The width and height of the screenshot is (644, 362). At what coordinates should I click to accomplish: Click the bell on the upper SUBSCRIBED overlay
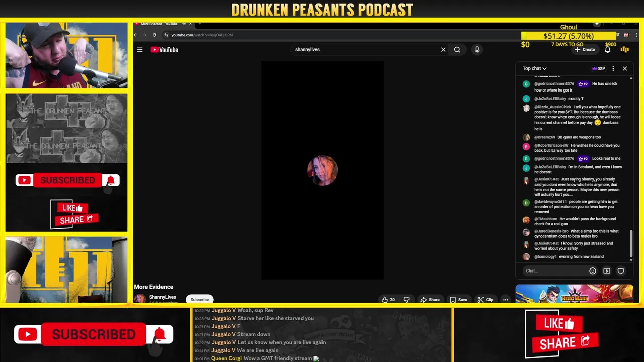coord(111,180)
